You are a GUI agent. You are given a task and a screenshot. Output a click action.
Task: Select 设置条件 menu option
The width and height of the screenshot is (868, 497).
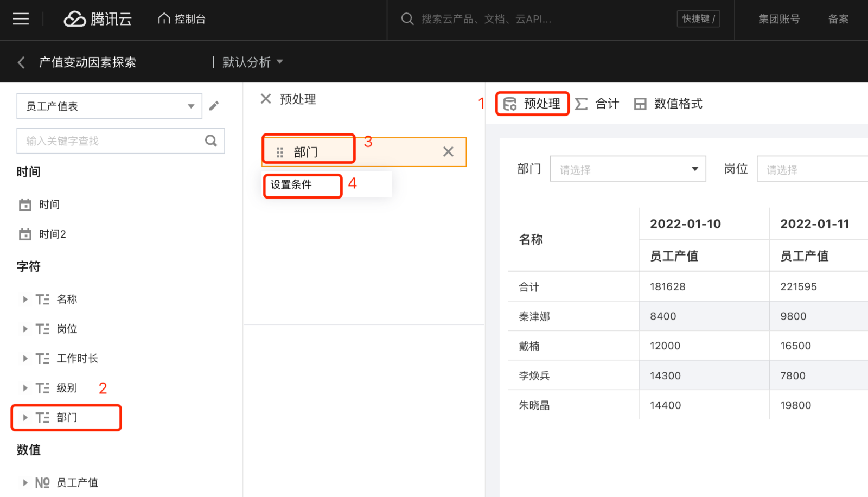[291, 185]
